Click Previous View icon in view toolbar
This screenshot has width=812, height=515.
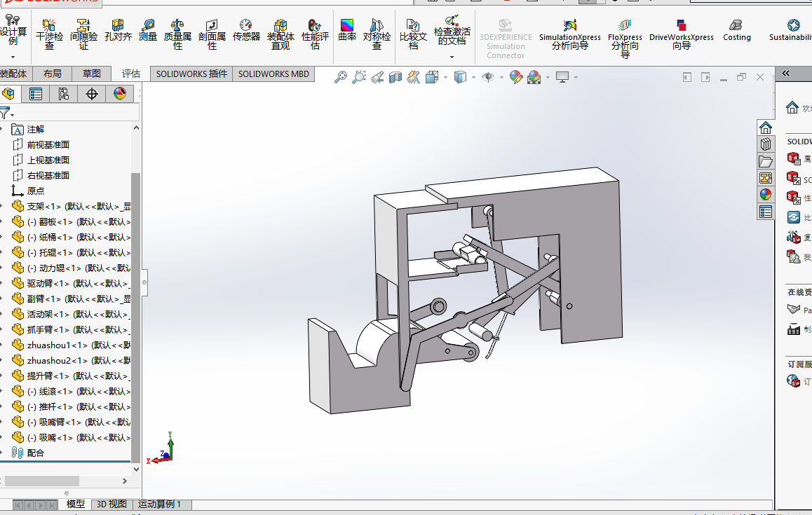tap(377, 77)
